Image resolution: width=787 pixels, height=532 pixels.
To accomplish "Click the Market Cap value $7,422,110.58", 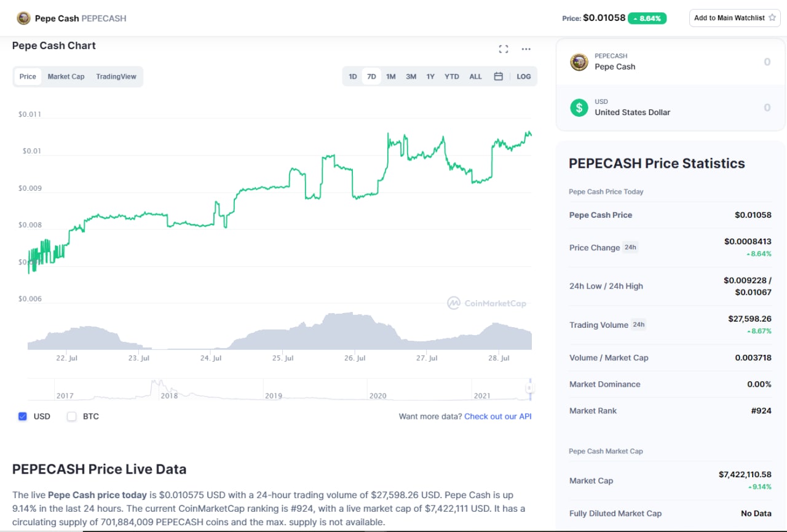I will click(745, 474).
